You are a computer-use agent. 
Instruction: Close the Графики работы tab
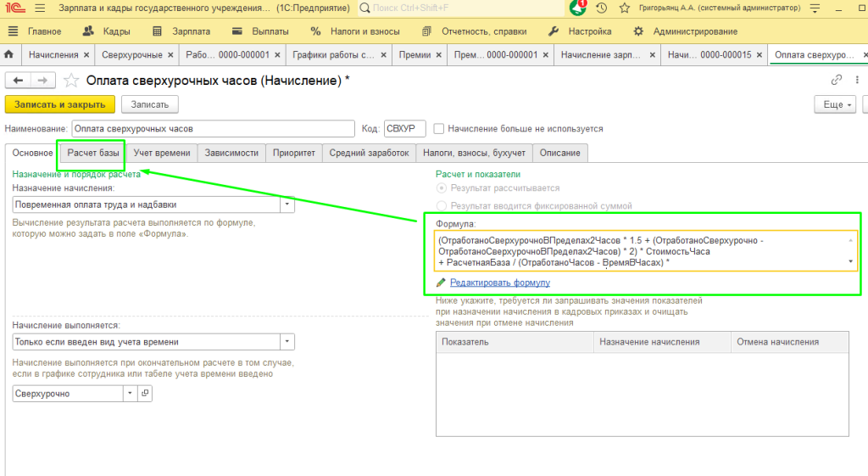pos(384,55)
